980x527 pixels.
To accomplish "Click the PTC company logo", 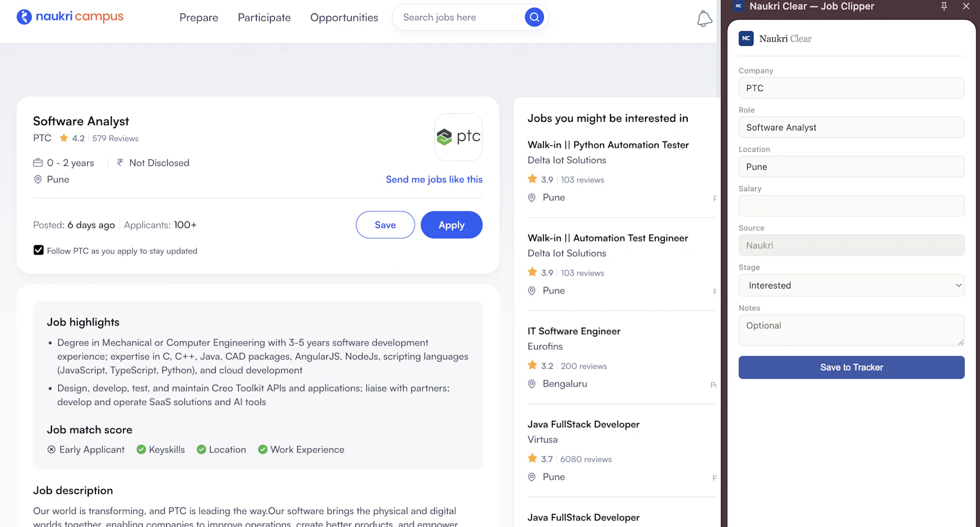I will [x=458, y=137].
